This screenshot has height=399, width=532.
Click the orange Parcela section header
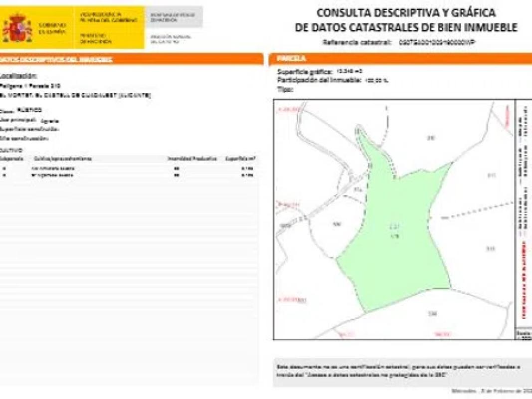pyautogui.click(x=400, y=59)
